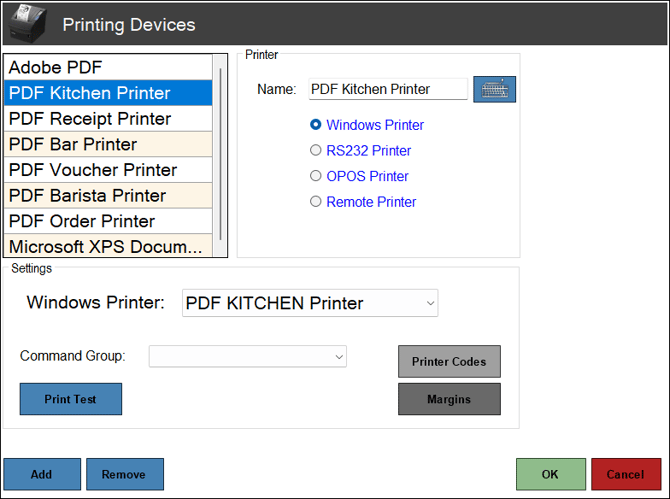
Task: Open the on-screen keyboard icon beside Name
Action: coord(494,89)
